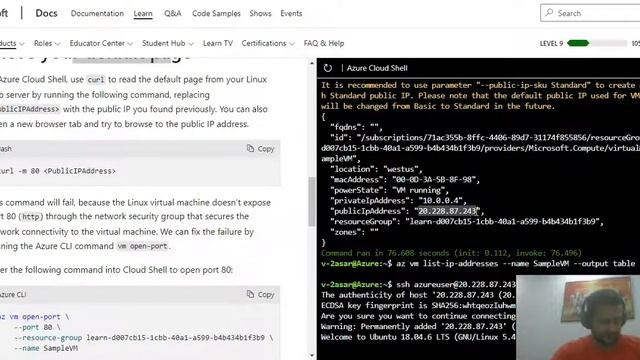The width and height of the screenshot is (640, 360).
Task: Click the az vm list-ip-addresses command line
Action: pos(478,264)
